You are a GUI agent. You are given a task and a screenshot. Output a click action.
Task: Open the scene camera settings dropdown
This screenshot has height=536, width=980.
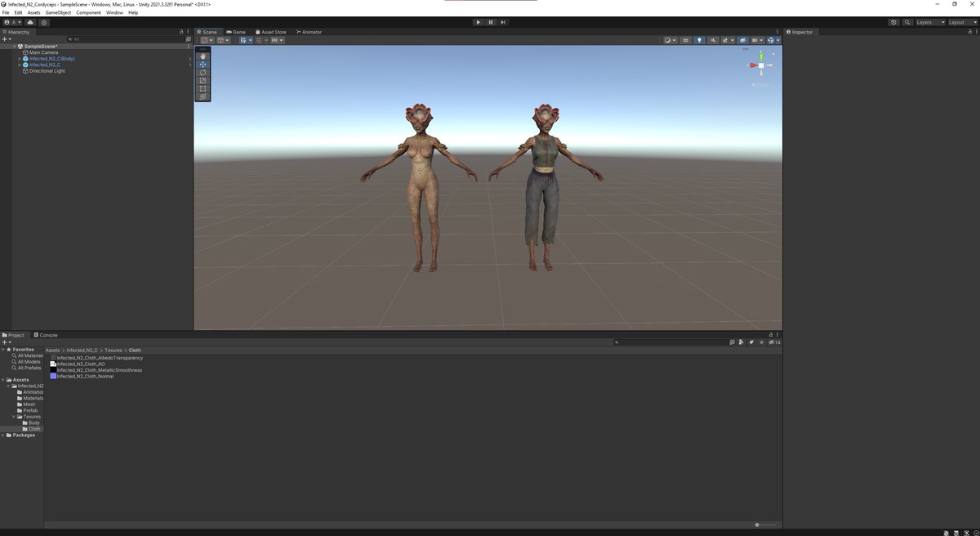point(757,40)
